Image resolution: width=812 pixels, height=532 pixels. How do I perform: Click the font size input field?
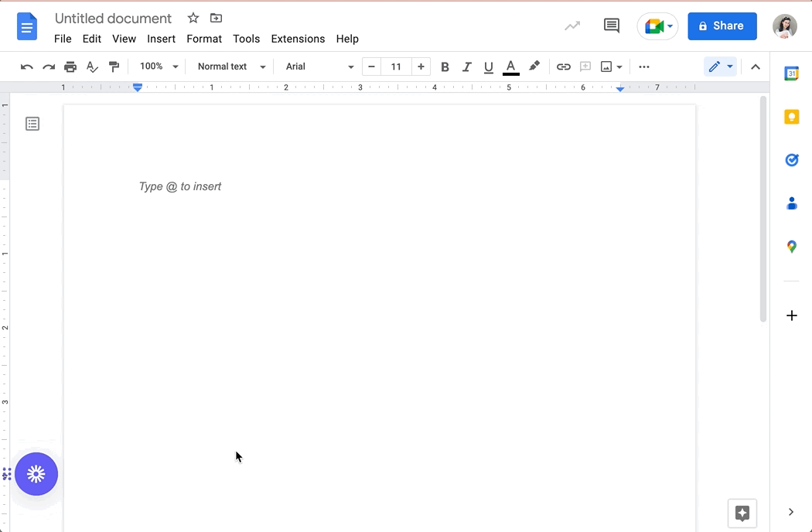396,67
